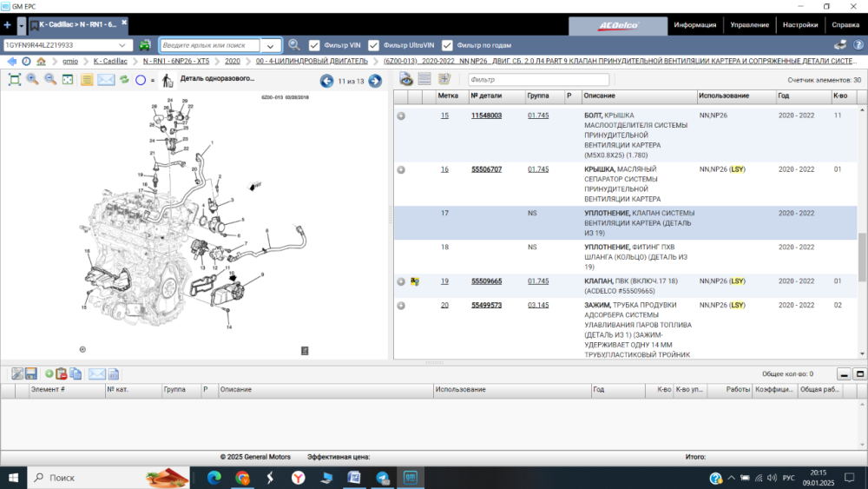
Task: Click the K - Cadillac breadcrumb link
Action: coord(110,62)
